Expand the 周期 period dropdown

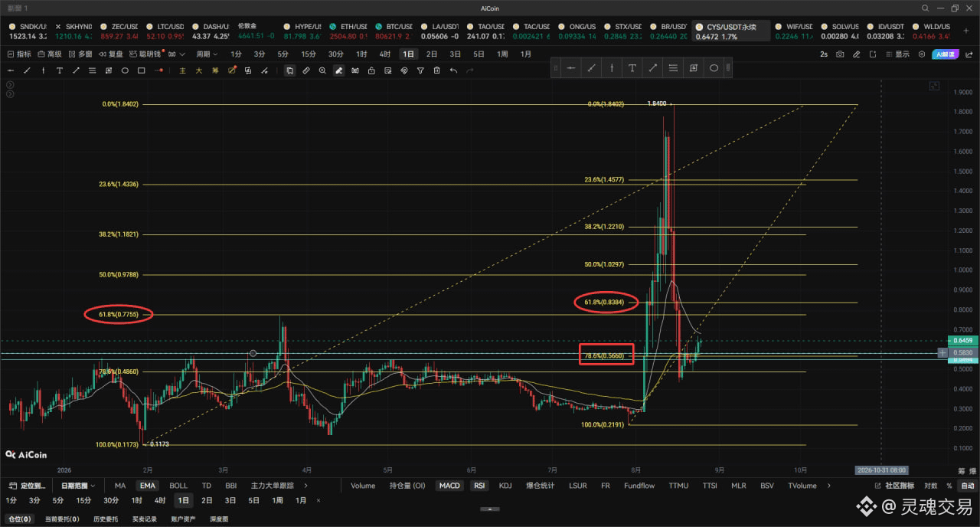[x=206, y=54]
